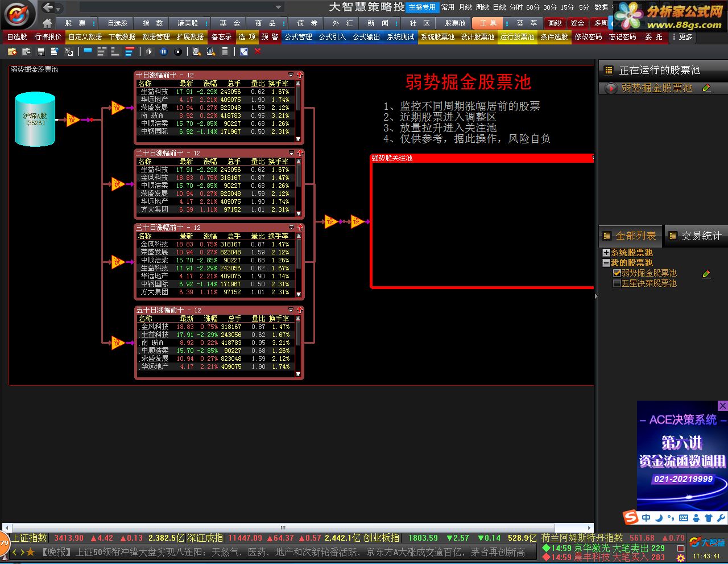Click the save floppy disk toolbar icon

point(40,52)
